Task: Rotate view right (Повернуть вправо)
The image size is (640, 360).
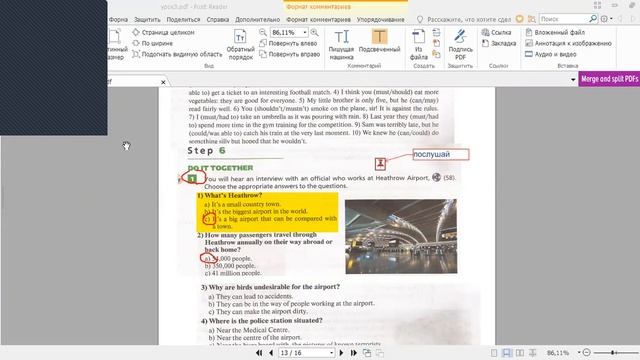Action: tap(290, 54)
